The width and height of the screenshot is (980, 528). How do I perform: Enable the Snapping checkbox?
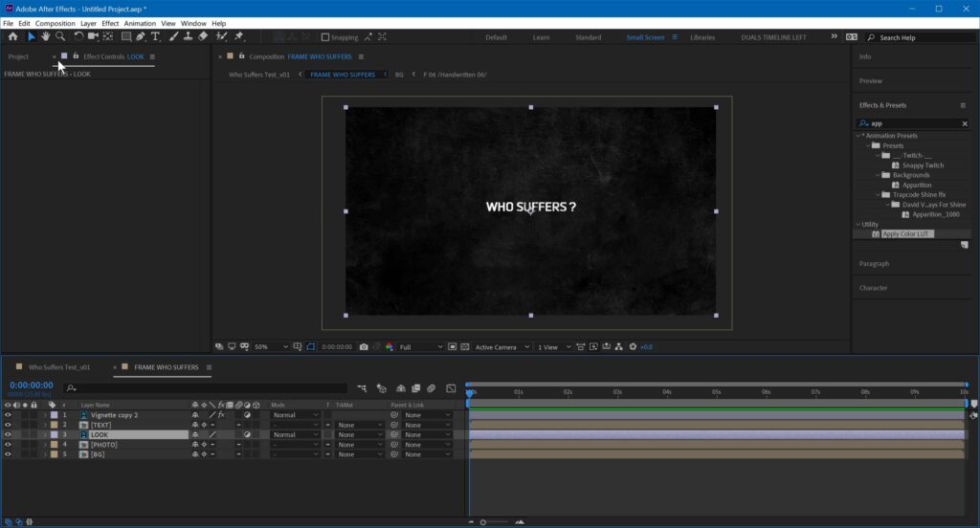click(x=325, y=37)
